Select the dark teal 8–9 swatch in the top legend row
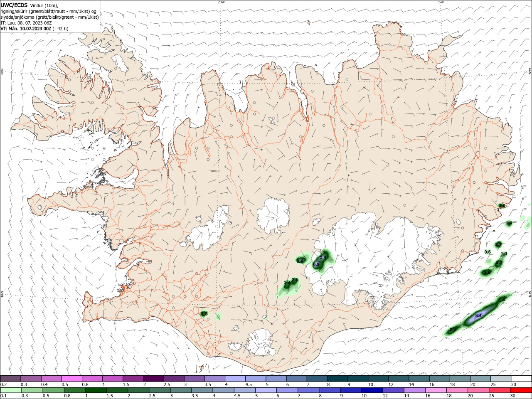The height and width of the screenshot is (399, 532). pos(337,379)
